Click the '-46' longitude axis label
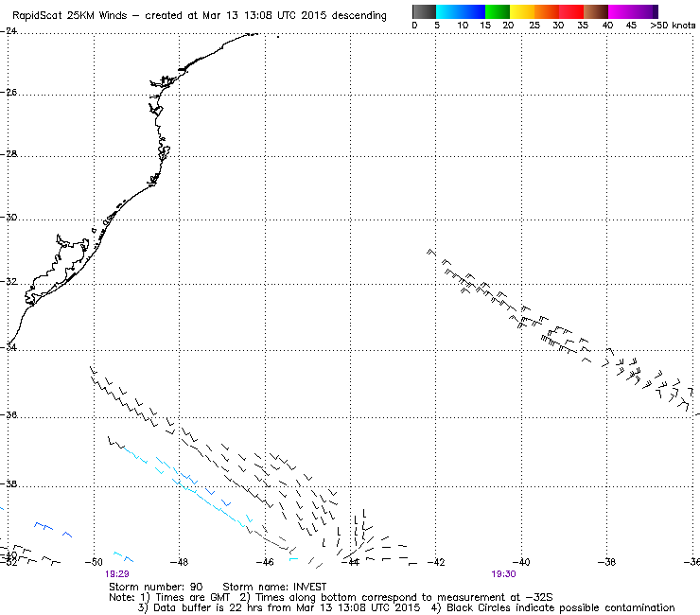 [x=265, y=562]
